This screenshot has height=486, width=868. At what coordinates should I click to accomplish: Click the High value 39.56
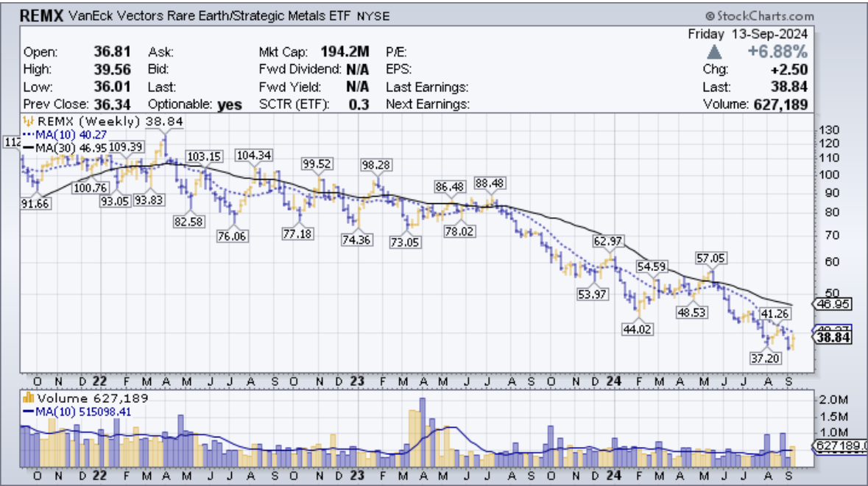(112, 69)
